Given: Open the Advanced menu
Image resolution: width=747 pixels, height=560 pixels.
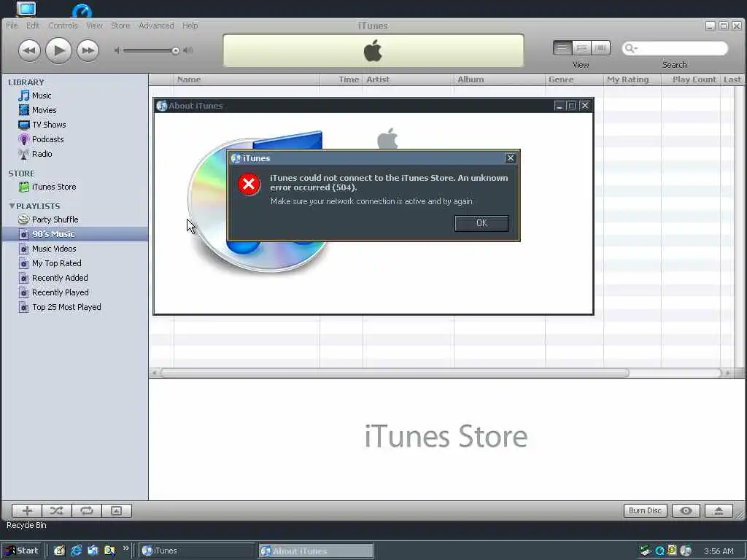Looking at the screenshot, I should [156, 26].
